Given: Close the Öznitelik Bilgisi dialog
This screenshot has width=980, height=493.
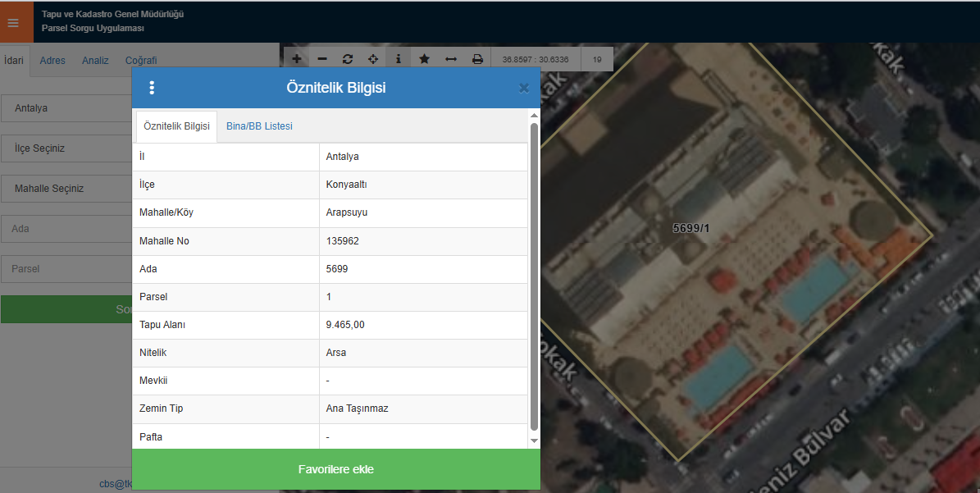Looking at the screenshot, I should (x=524, y=89).
